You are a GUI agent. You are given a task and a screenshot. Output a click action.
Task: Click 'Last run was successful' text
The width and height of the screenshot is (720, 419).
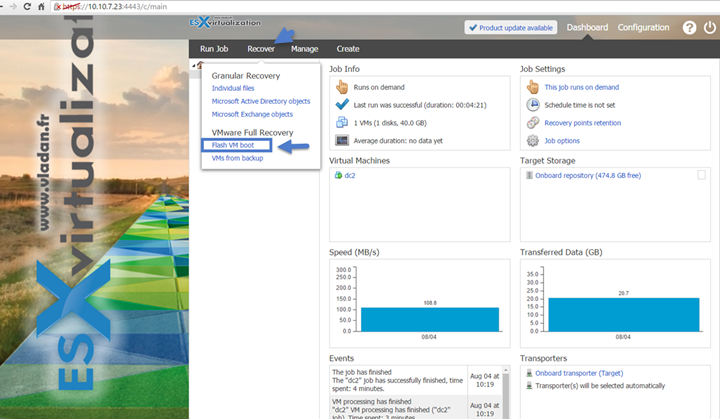click(x=420, y=105)
